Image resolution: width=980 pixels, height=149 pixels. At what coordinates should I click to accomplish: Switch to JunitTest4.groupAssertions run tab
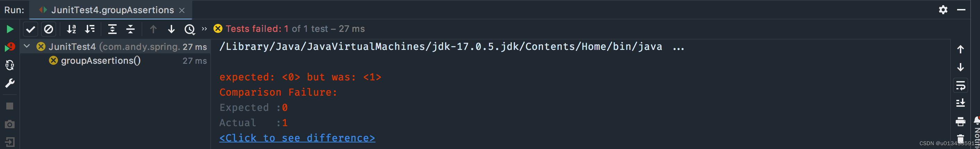point(111,10)
